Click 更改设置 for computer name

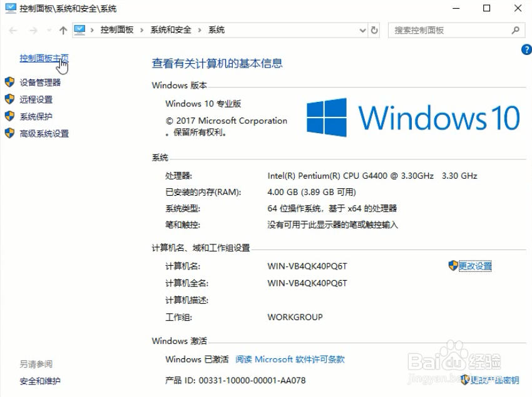coord(475,266)
